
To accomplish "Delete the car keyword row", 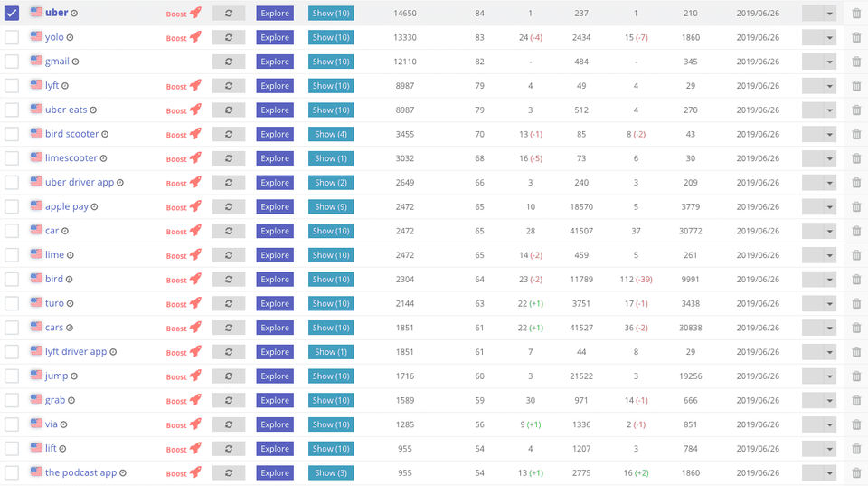I will 856,231.
